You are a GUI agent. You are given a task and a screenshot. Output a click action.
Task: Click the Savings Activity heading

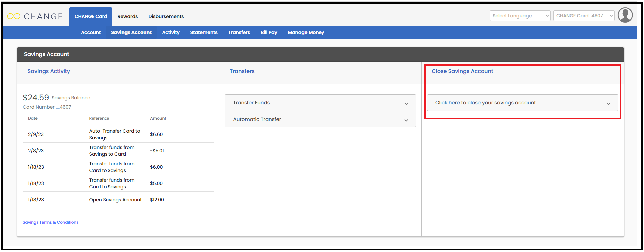click(x=49, y=71)
